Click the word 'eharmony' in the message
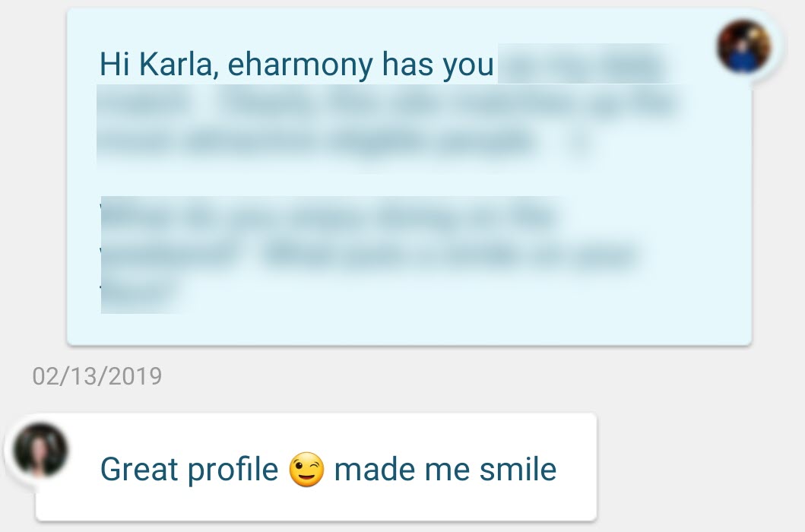Screen dimensions: 805x532 click(300, 65)
